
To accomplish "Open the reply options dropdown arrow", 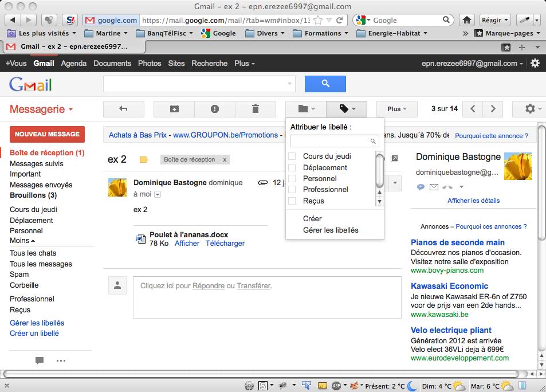I will pos(395,183).
